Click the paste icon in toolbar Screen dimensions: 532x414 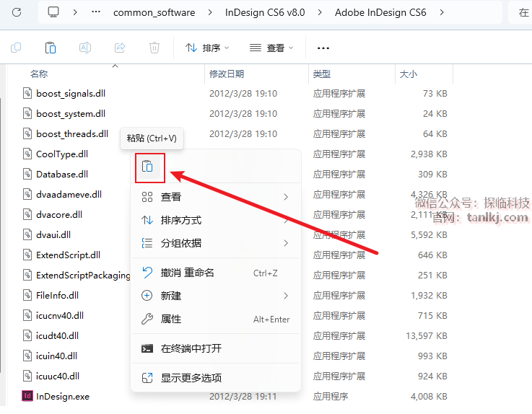(51, 48)
